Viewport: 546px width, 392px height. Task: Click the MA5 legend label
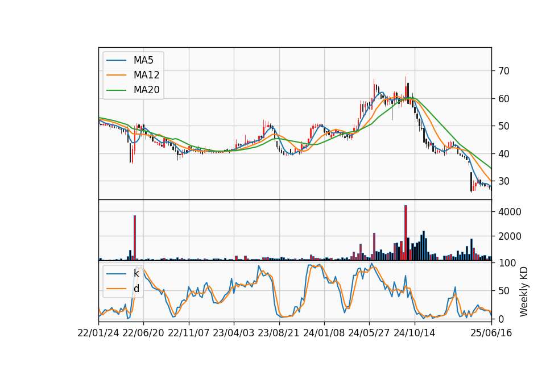(x=143, y=60)
